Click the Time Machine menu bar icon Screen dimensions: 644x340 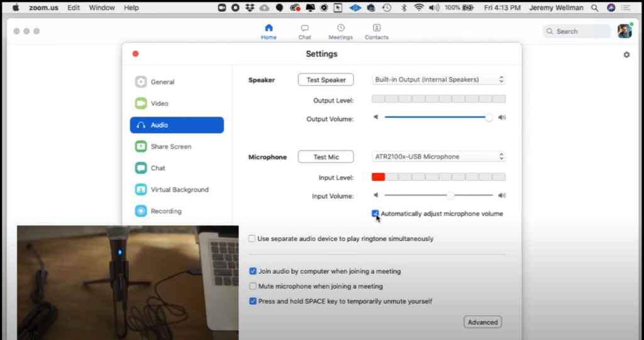387,8
